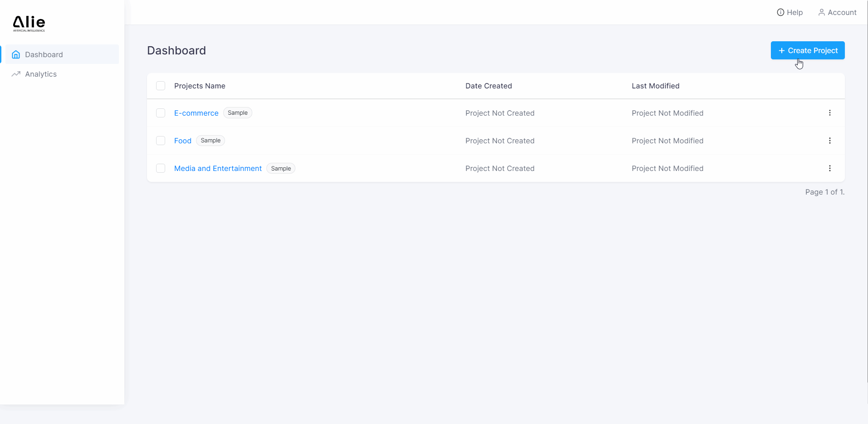Open the Media and Entertainment project
868x424 pixels.
click(x=218, y=168)
